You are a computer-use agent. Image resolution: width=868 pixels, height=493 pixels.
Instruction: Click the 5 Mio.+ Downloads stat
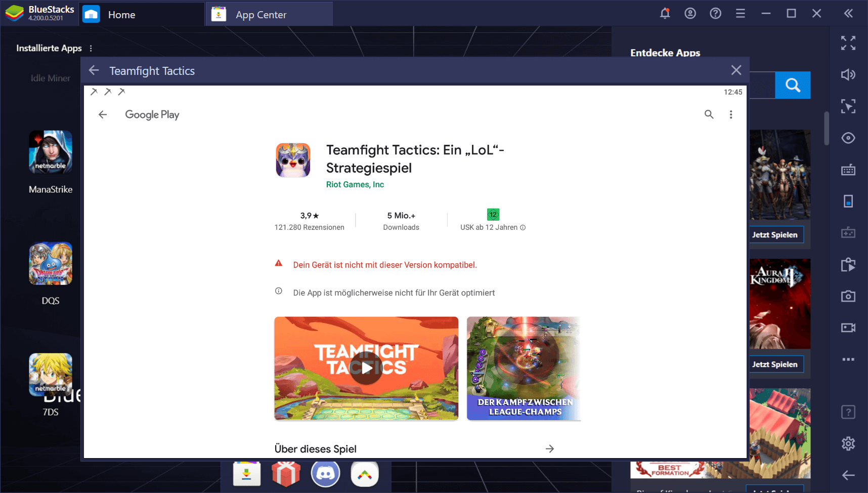pyautogui.click(x=401, y=221)
